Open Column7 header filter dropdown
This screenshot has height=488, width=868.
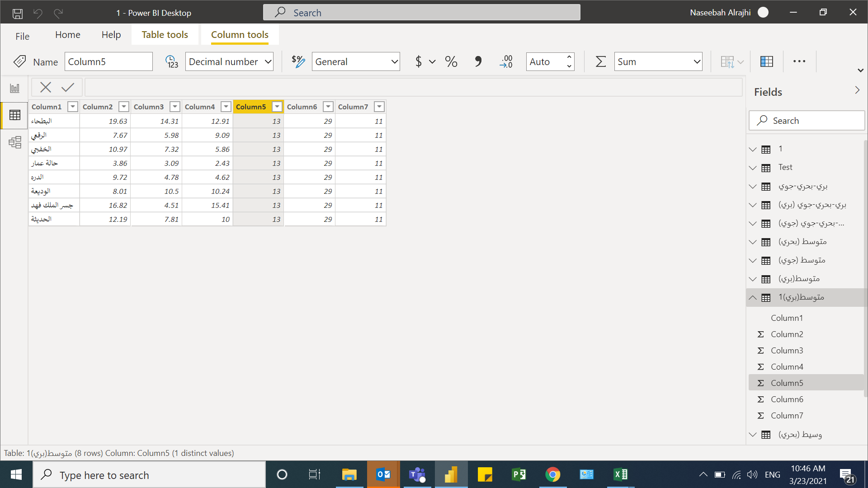click(x=379, y=107)
